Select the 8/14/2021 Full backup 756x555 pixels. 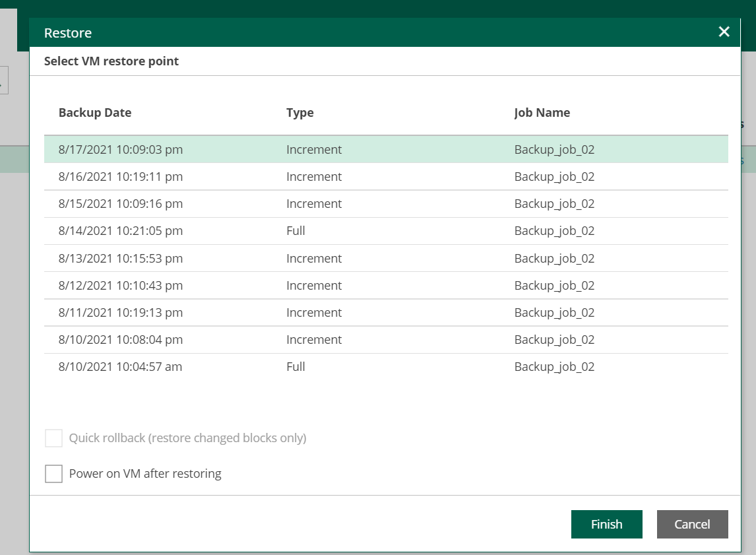click(x=198, y=230)
